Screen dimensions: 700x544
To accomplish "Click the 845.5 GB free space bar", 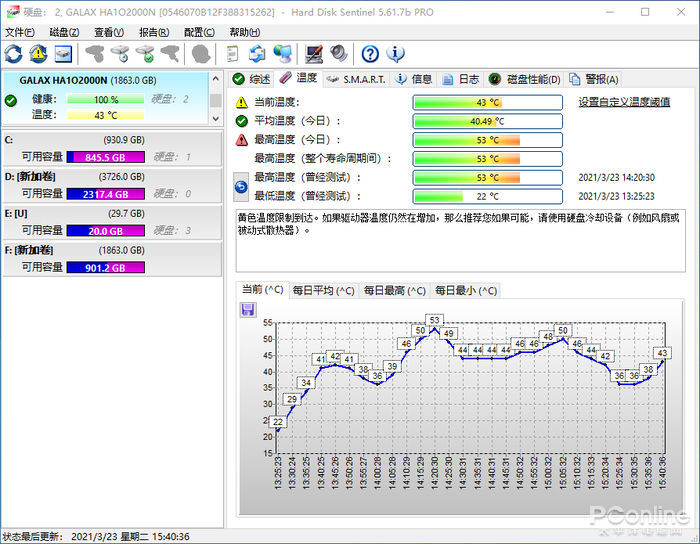I will pyautogui.click(x=105, y=157).
